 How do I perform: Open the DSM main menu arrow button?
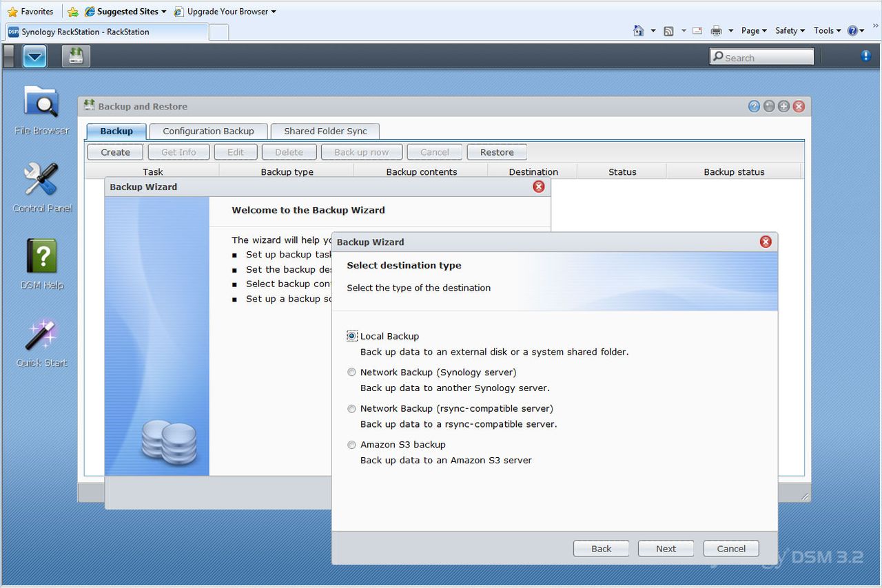[x=34, y=56]
